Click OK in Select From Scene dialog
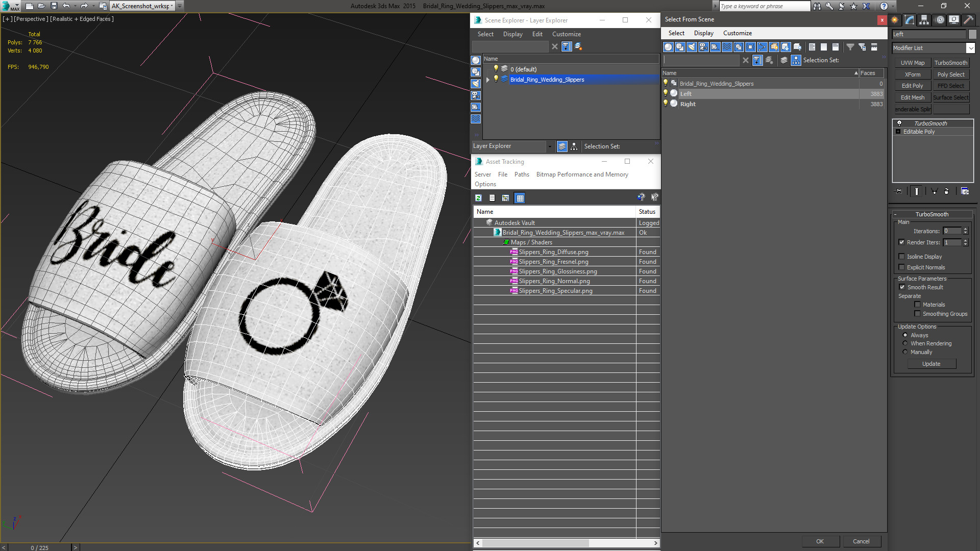Viewport: 980px width, 551px height. coord(820,541)
